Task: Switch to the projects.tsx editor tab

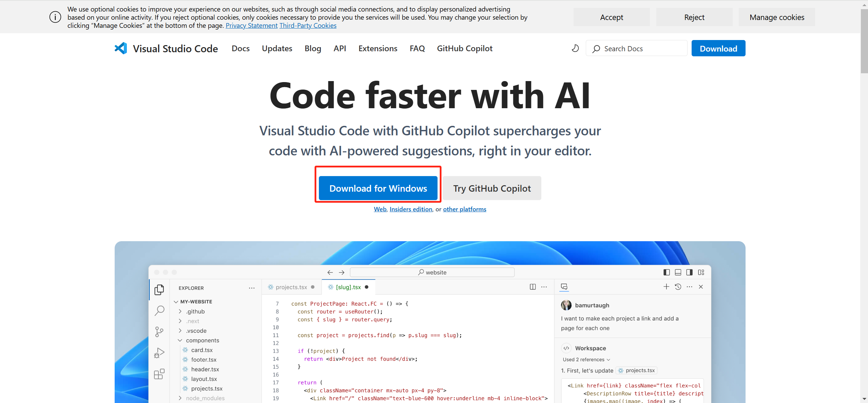Action: (x=291, y=287)
